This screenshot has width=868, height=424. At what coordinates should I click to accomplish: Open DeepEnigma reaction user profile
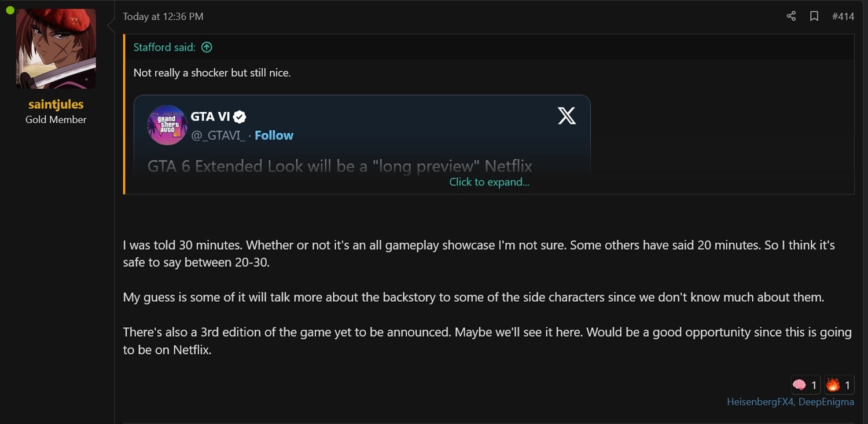[x=826, y=402]
